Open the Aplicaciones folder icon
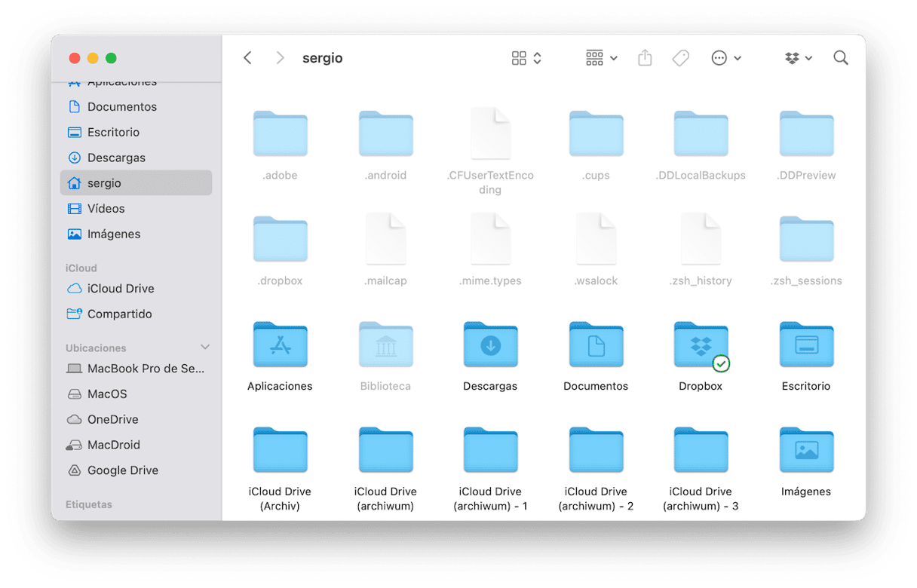This screenshot has width=917, height=588. point(280,347)
